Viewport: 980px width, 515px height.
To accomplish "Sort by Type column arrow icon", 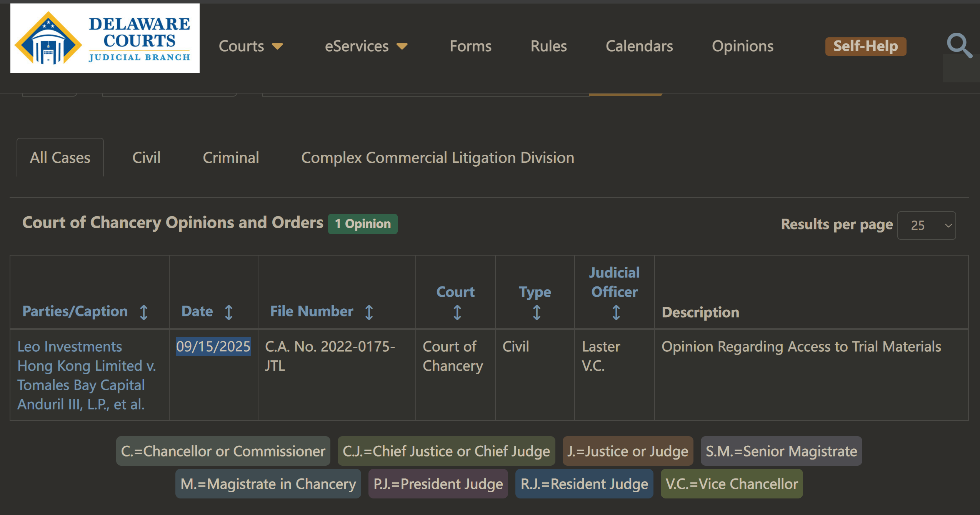I will 537,312.
